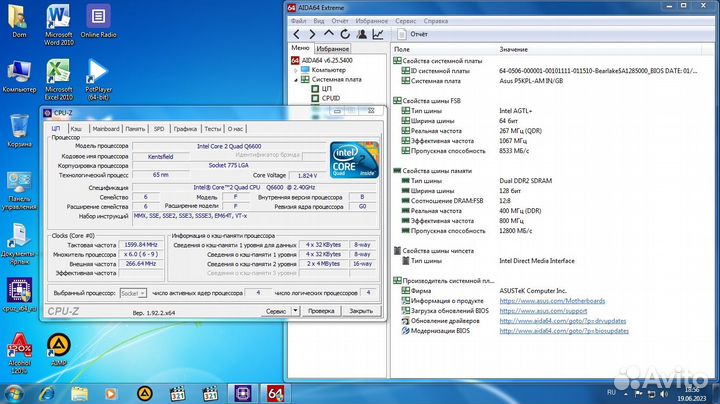The width and height of the screenshot is (720, 404).
Task: Open Документы Ярлык desktop shortcut
Action: 19,244
